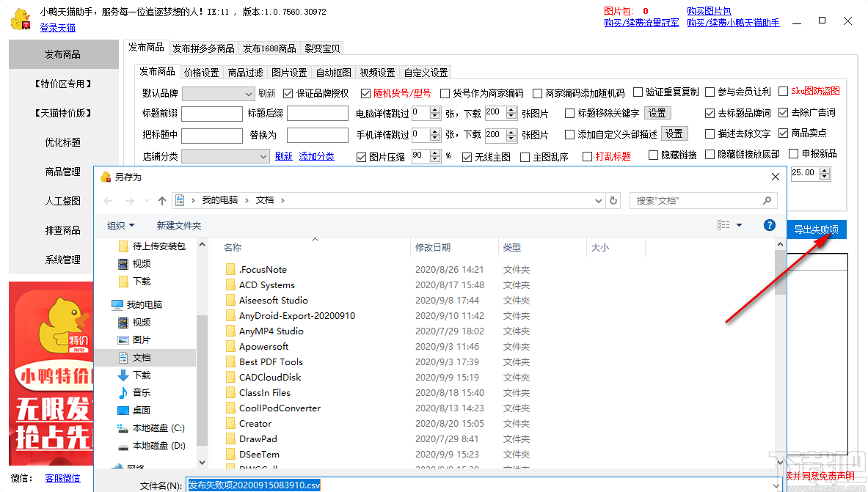Open 本地磁盘 (C:) in navigation tree

pos(158,427)
